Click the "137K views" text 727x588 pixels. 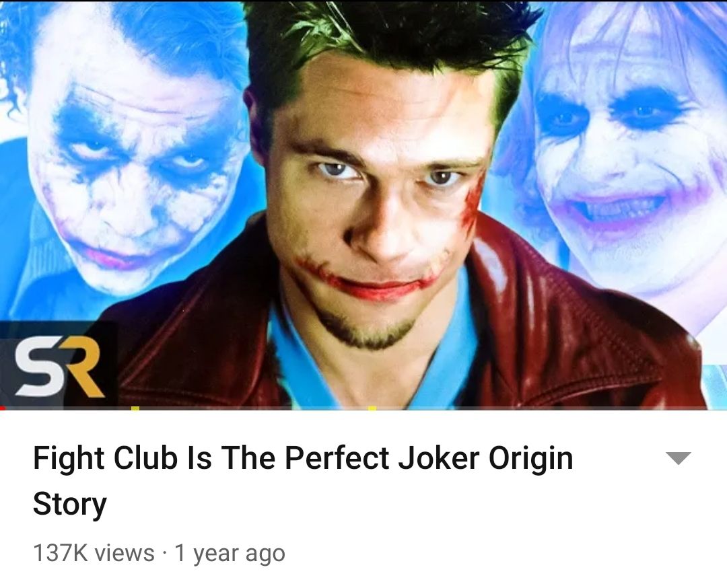point(94,553)
